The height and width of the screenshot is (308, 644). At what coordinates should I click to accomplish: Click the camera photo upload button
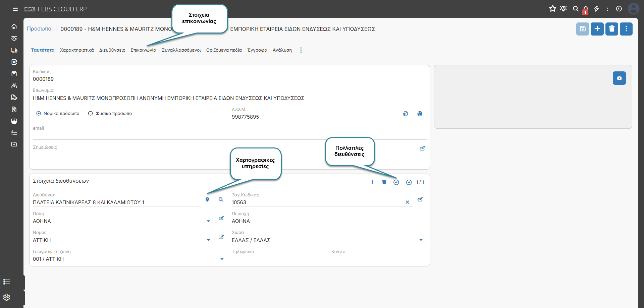[619, 78]
